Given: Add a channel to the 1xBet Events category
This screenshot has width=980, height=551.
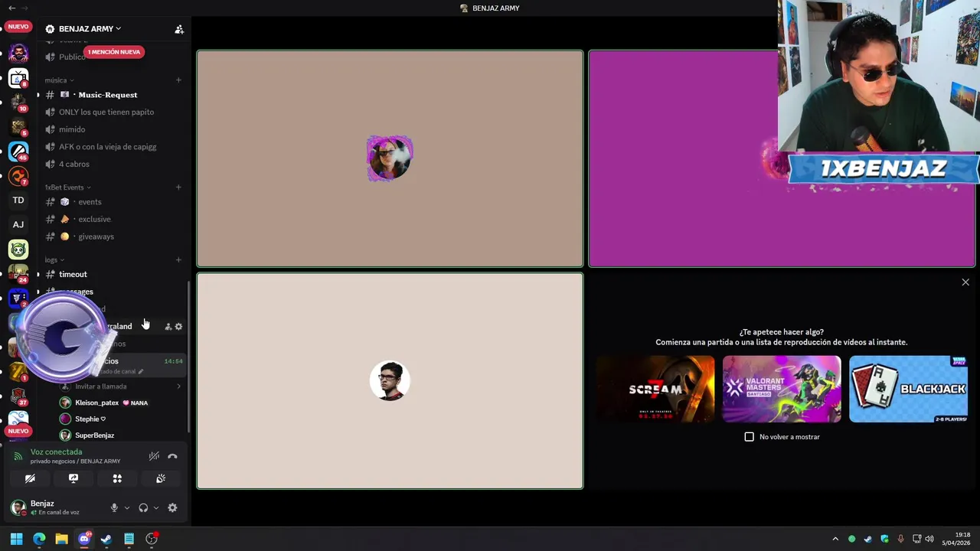Looking at the screenshot, I should pos(178,187).
